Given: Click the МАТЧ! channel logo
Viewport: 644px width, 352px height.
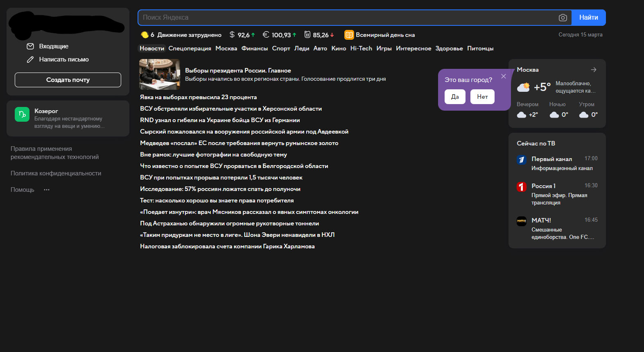Looking at the screenshot, I should tap(522, 221).
